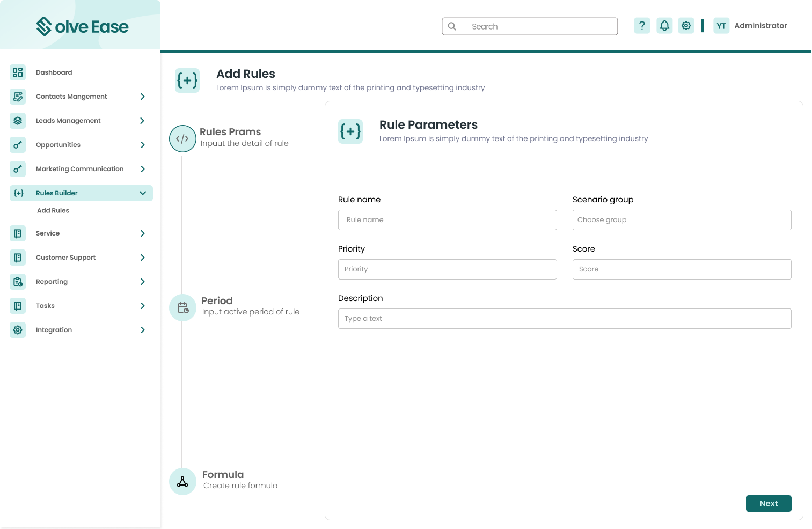Expand Integration submenu chevron
This screenshot has height=529, width=812.
[x=142, y=330]
